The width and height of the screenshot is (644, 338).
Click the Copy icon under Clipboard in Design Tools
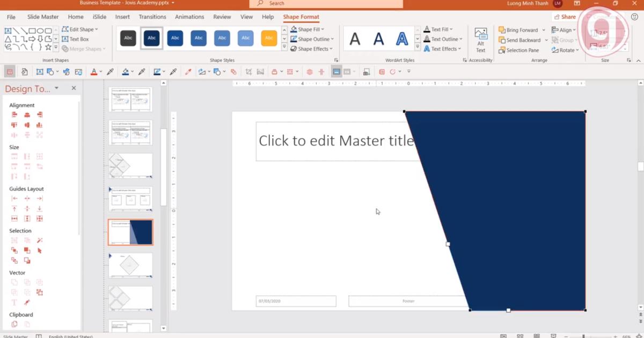click(x=14, y=323)
